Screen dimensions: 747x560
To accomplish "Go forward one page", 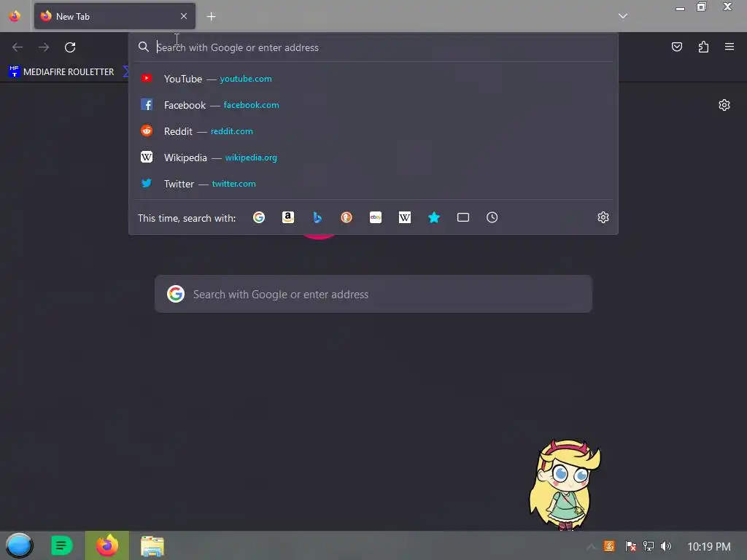I will pyautogui.click(x=44, y=47).
